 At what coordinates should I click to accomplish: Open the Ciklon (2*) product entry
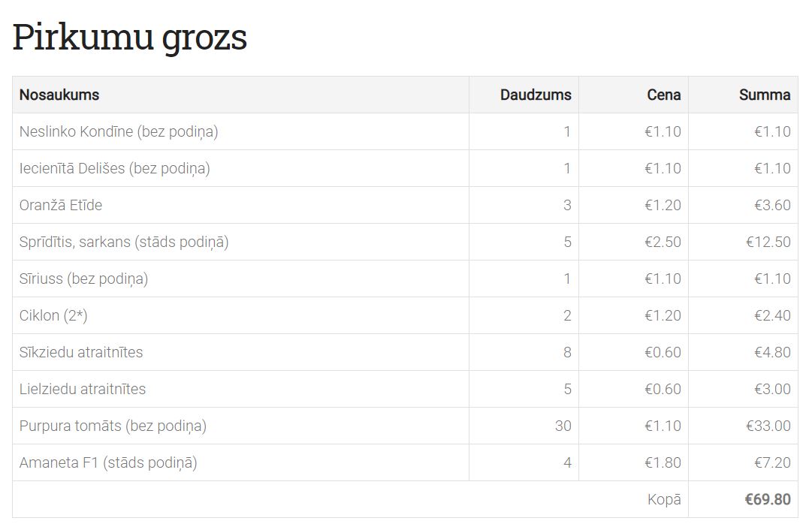(x=53, y=315)
